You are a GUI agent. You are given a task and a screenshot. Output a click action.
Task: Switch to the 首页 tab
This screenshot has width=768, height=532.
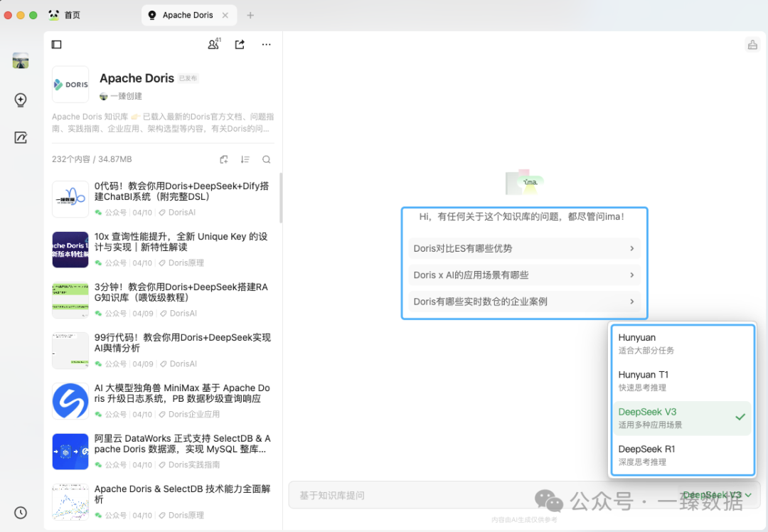[64, 15]
